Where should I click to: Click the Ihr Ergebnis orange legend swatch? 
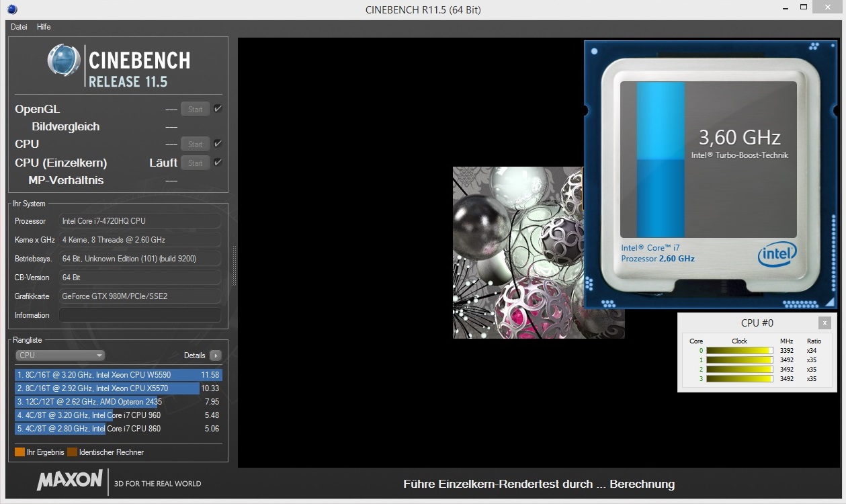tap(19, 452)
